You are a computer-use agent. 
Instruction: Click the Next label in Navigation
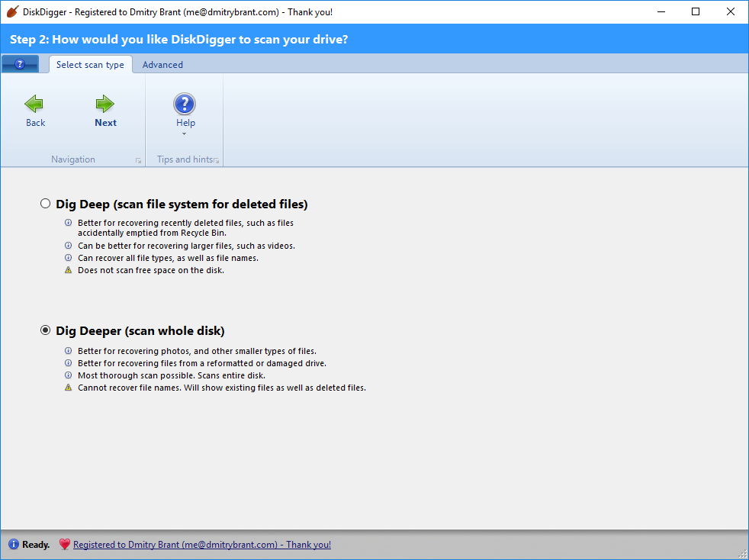coord(105,123)
